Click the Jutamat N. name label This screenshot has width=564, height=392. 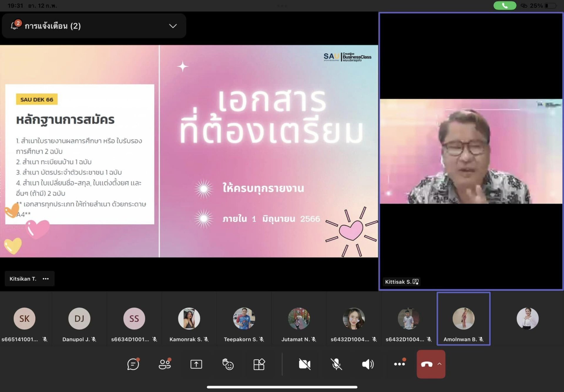pos(296,339)
